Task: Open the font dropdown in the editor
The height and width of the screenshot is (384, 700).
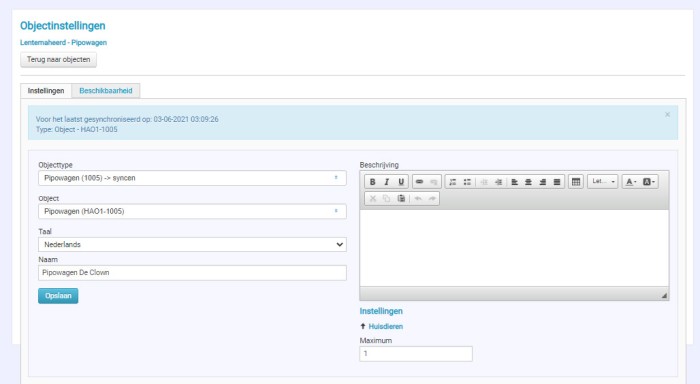Action: pos(603,182)
